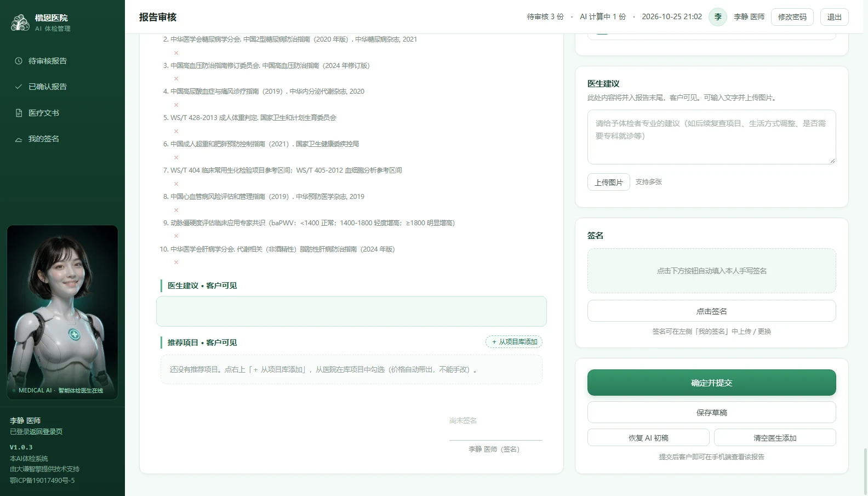Remove reference 8 心血管病风险评估 via X
The width and height of the screenshot is (868, 496).
coord(176,210)
